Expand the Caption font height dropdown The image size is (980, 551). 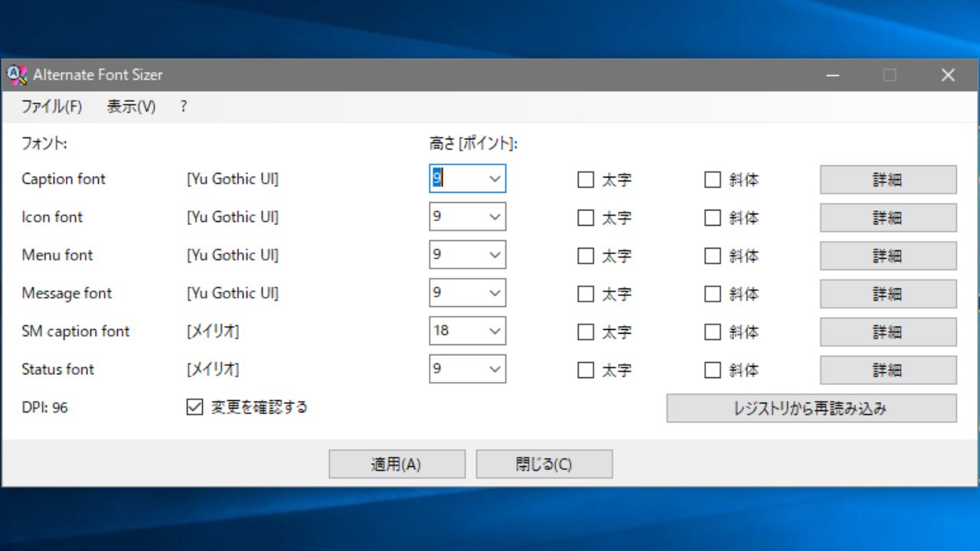(494, 178)
